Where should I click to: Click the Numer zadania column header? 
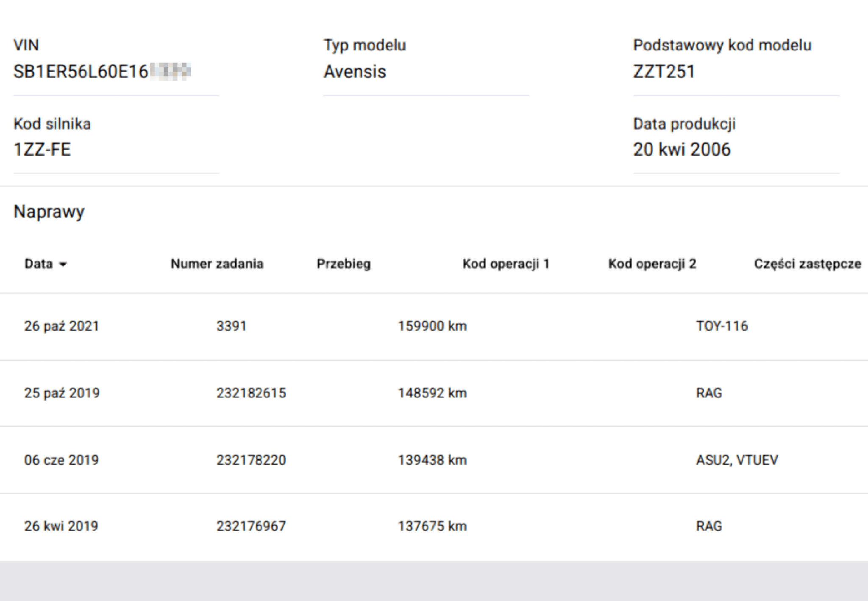pos(217,264)
